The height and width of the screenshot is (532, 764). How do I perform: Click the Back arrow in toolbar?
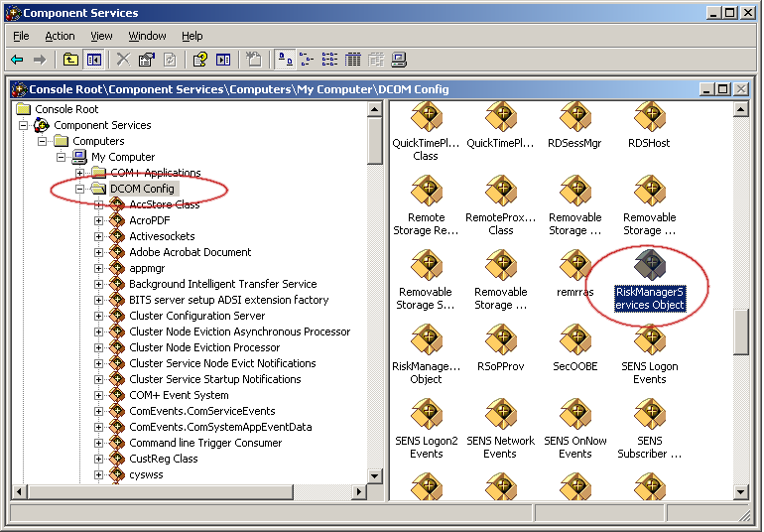click(17, 60)
